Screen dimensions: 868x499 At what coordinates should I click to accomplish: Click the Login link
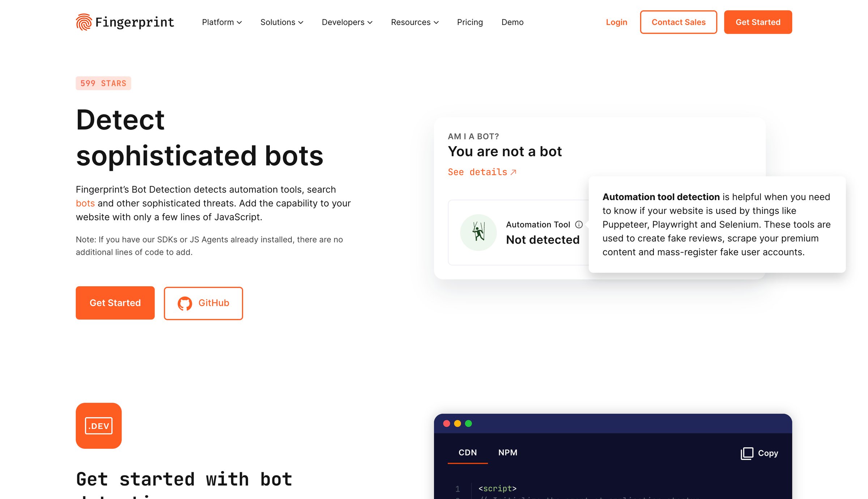[x=617, y=22]
